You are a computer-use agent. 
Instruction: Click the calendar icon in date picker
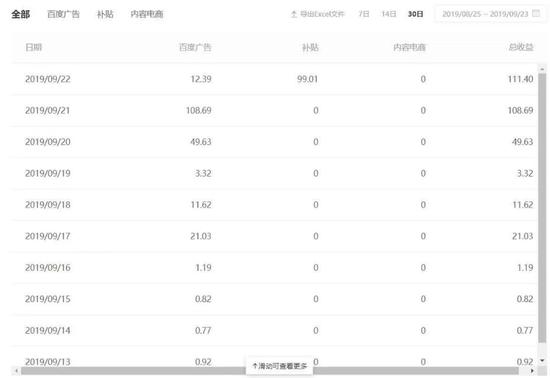coord(536,14)
